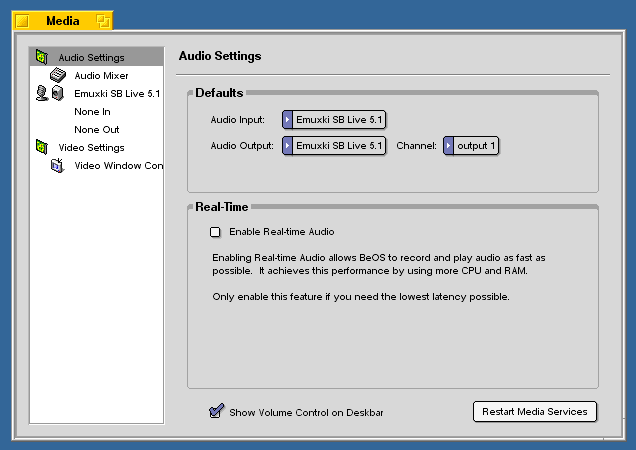Click the zoom box on Media title tab
This screenshot has width=636, height=450.
click(102, 20)
